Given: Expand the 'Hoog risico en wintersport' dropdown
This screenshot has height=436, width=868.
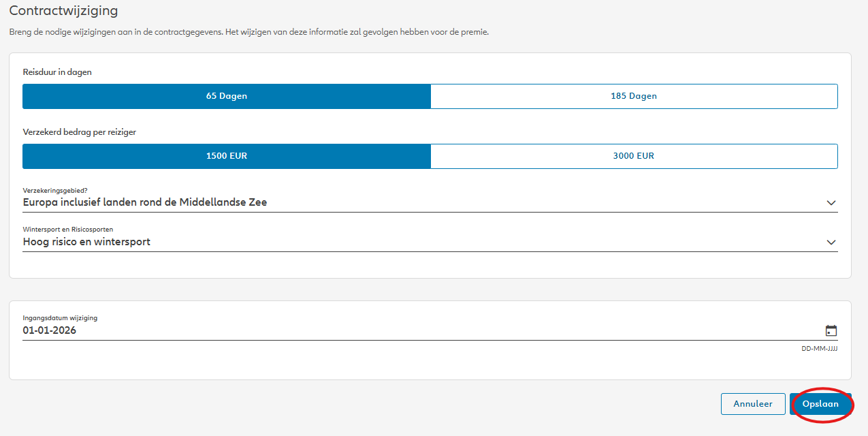Looking at the screenshot, I should [x=408, y=242].
